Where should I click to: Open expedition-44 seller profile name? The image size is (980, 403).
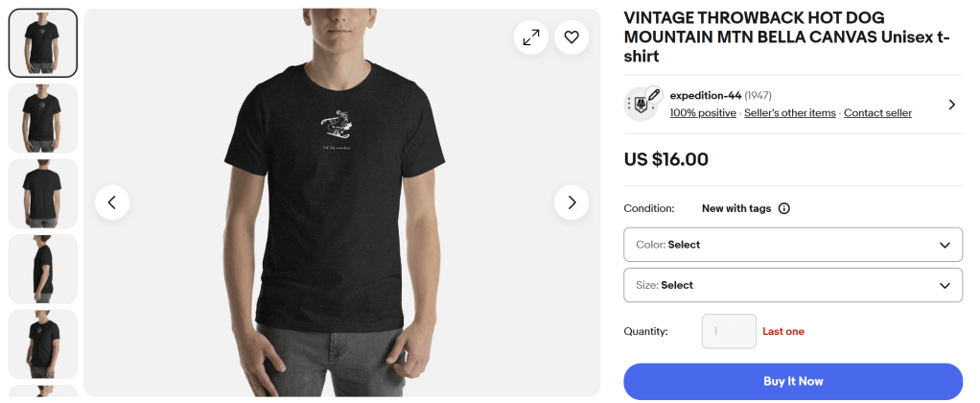[x=705, y=95]
